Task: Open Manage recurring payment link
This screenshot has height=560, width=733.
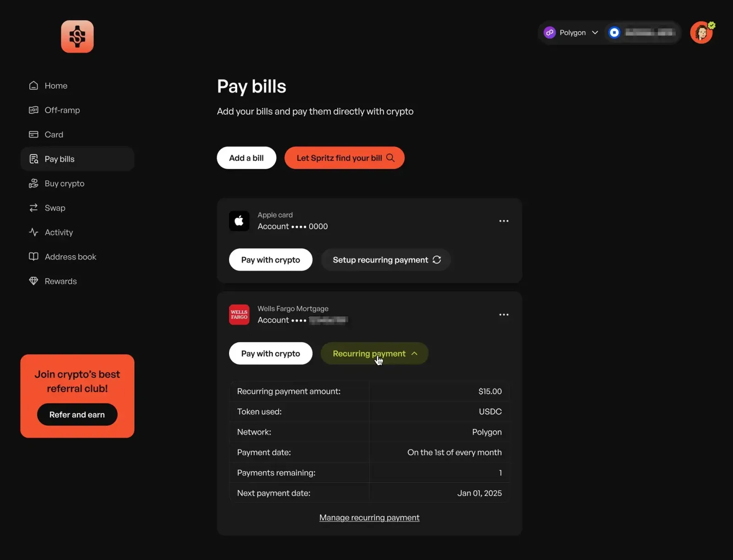Action: pos(369,517)
